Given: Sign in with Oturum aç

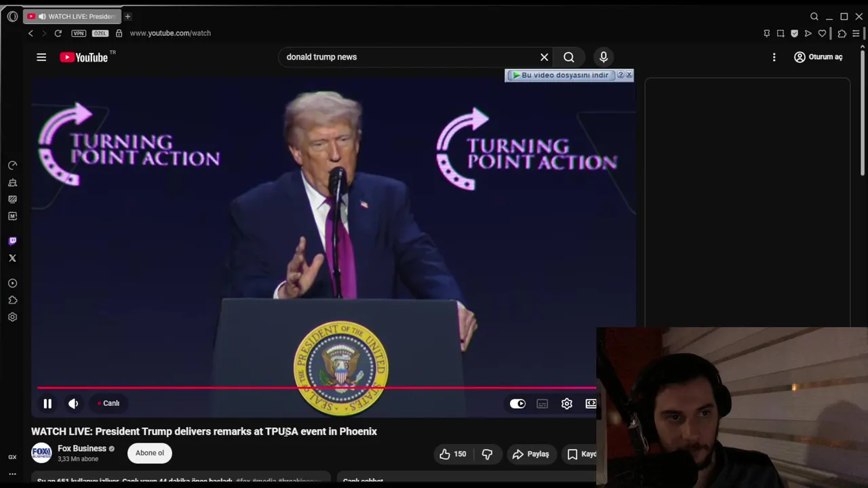Looking at the screenshot, I should click(818, 57).
